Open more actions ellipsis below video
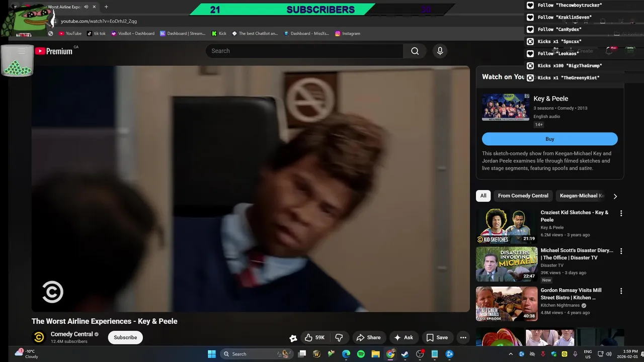644x362 pixels. tap(463, 337)
